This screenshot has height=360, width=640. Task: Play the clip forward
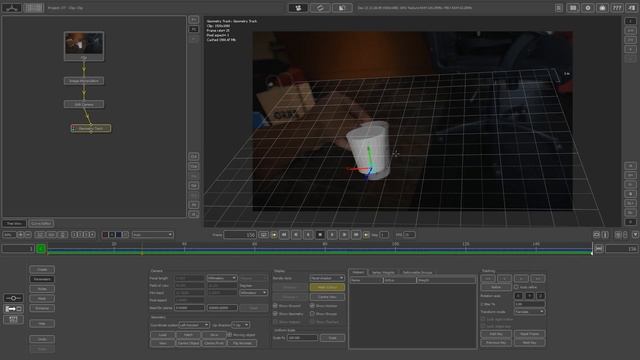[x=344, y=235]
